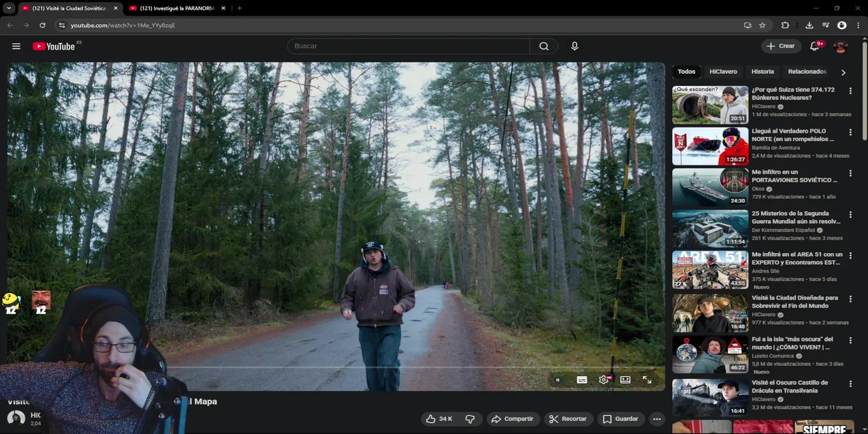Open the notifications bell
The width and height of the screenshot is (868, 434).
[814, 46]
